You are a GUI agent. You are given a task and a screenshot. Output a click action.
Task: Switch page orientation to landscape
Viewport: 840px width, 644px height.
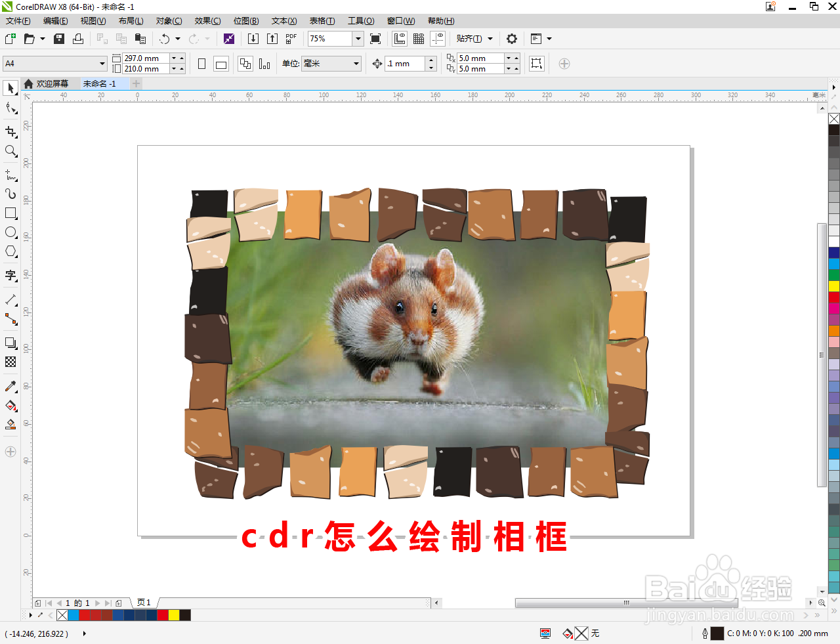click(x=220, y=63)
